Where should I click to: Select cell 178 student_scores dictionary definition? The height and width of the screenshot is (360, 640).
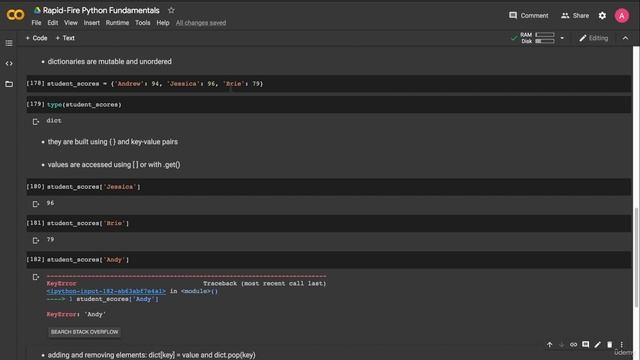(x=329, y=84)
